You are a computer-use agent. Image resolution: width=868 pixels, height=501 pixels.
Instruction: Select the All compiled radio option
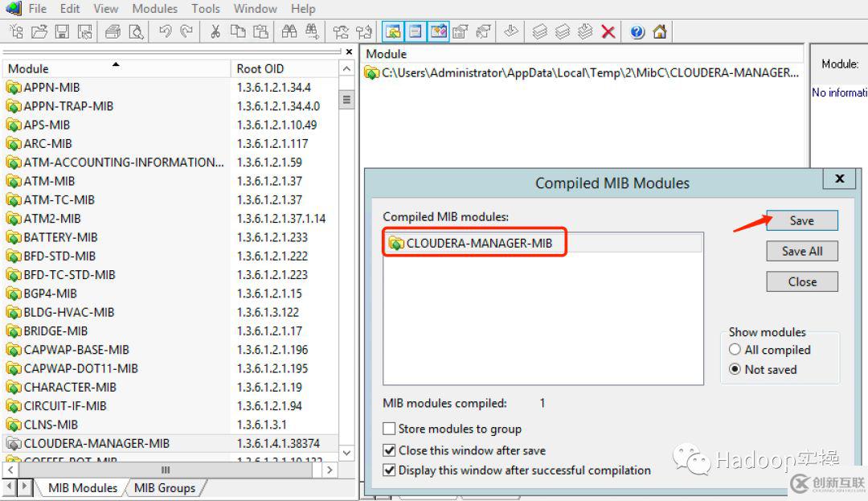735,350
